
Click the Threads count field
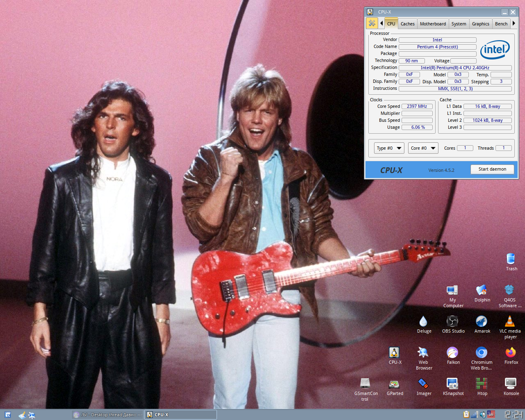point(503,148)
